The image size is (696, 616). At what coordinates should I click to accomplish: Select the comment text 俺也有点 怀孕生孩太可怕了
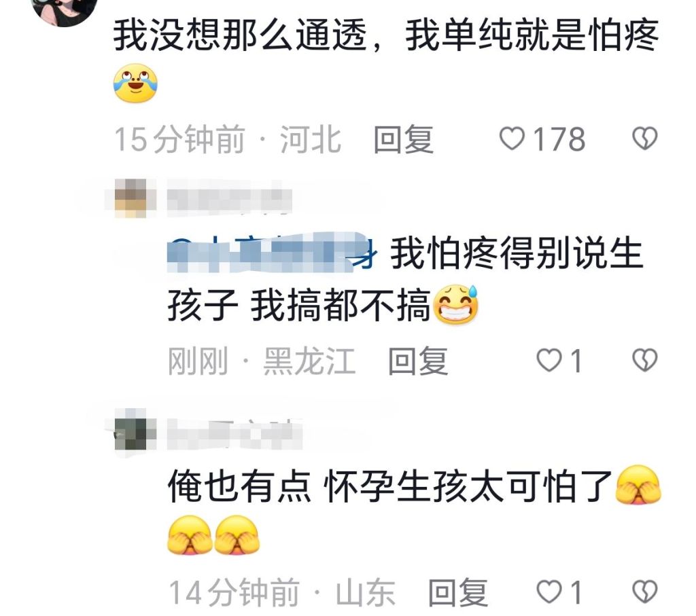pos(389,486)
